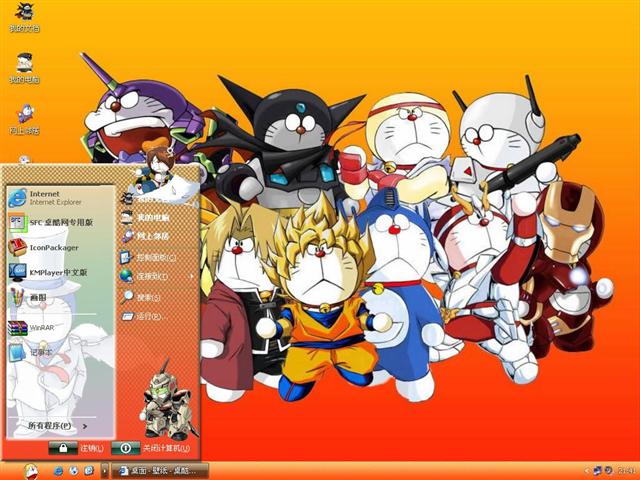This screenshot has height=480, width=640.
Task: Open Network Neighborhood desktop icon
Action: tap(24, 120)
